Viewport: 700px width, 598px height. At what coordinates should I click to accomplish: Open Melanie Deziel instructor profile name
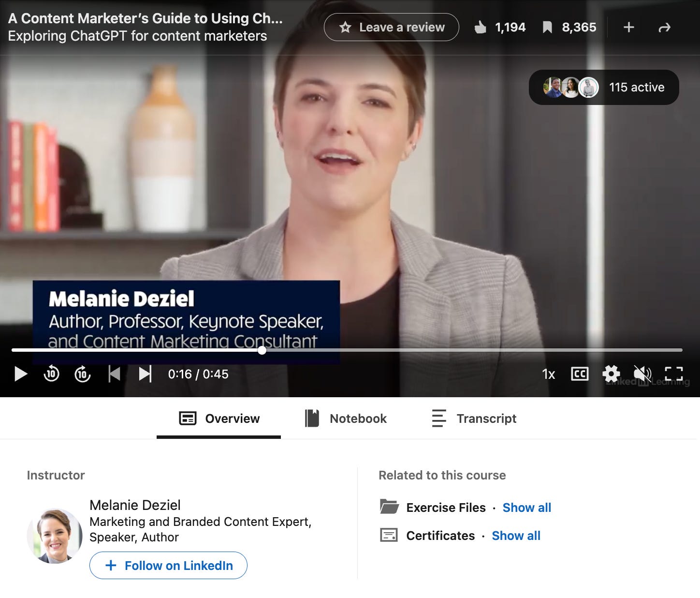135,505
